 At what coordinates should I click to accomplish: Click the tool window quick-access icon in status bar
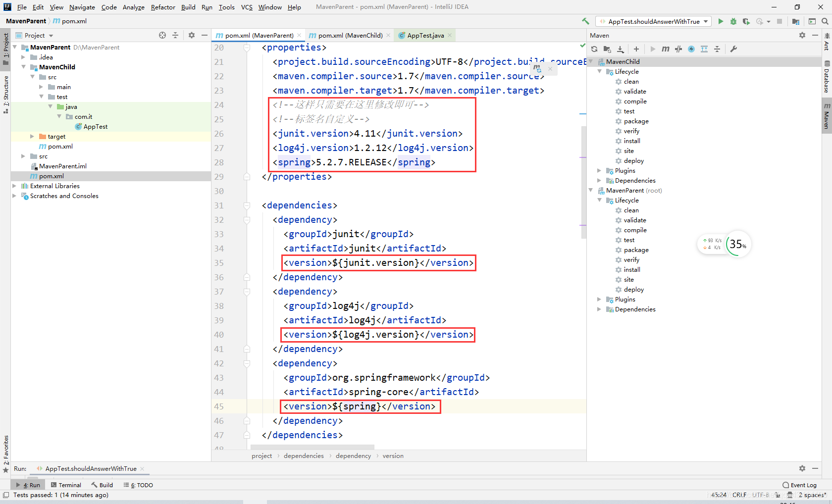(5, 495)
